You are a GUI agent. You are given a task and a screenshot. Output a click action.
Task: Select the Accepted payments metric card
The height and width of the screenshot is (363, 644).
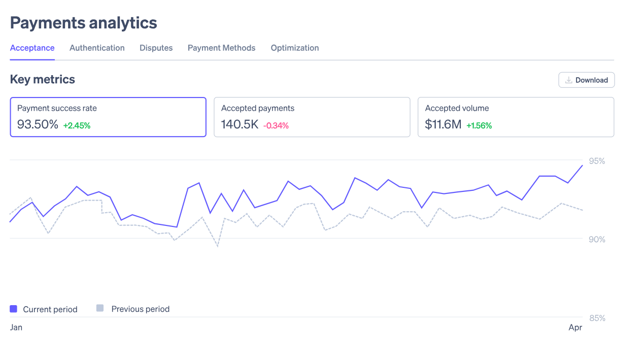coord(312,117)
